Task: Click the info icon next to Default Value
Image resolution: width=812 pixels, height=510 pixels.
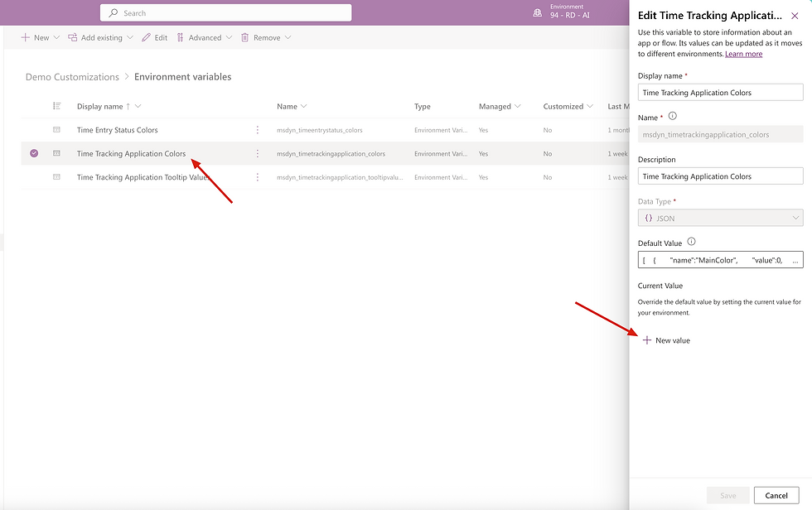Action: tap(691, 242)
